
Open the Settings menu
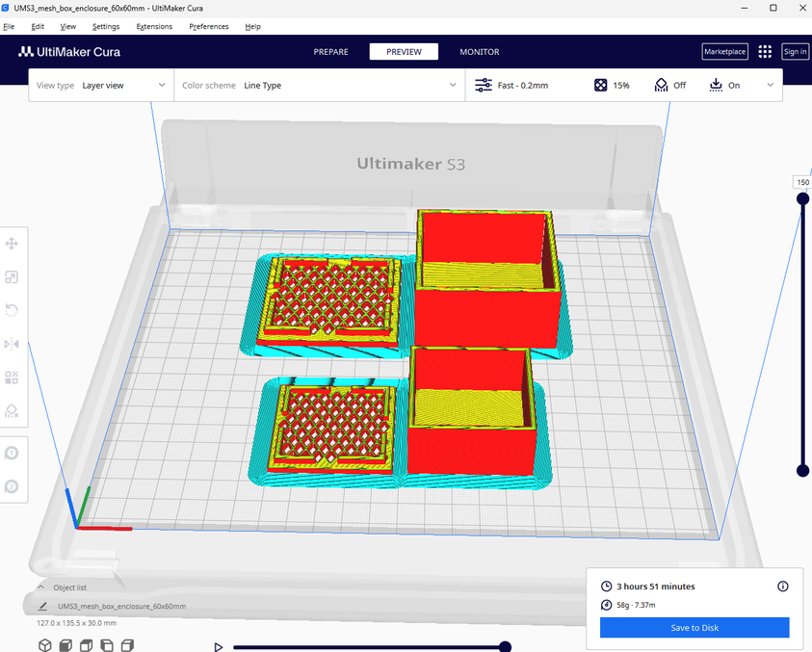coord(106,26)
